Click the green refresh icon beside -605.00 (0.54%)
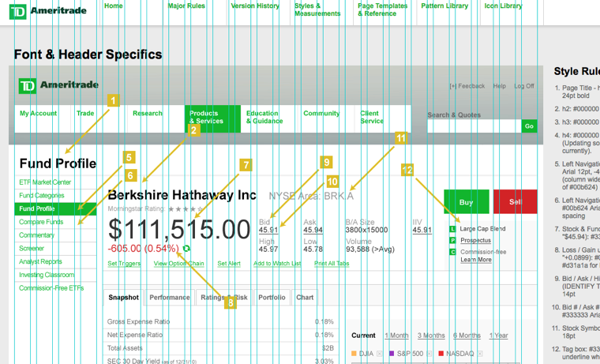The width and height of the screenshot is (600, 364). 186,249
